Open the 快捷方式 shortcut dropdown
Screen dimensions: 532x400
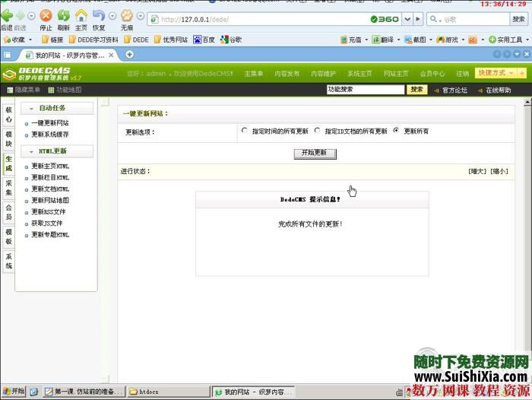[496, 73]
